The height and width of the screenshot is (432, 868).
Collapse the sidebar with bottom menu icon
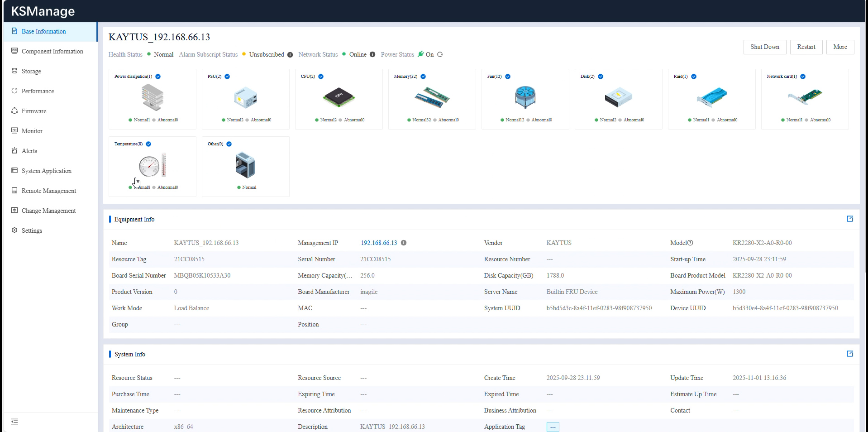[14, 422]
